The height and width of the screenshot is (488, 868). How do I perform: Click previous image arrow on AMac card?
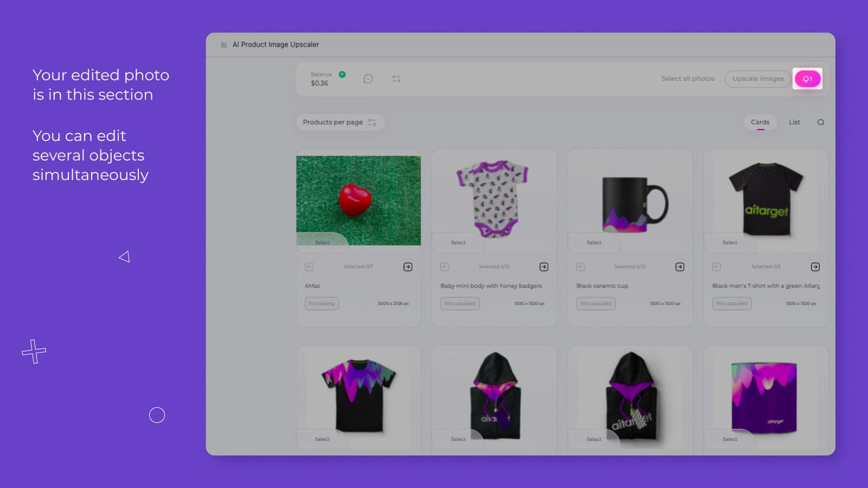pos(309,267)
